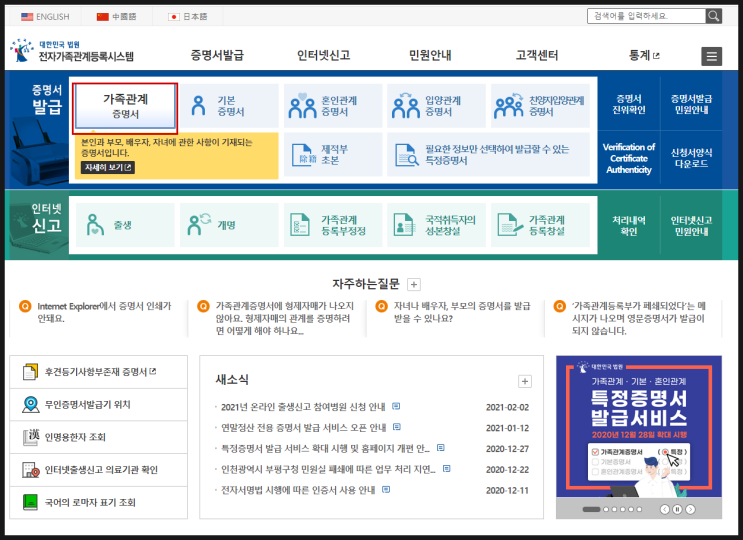The image size is (743, 540).
Task: Open news 연말정산 전용 증명서 발급
Action: click(x=304, y=428)
